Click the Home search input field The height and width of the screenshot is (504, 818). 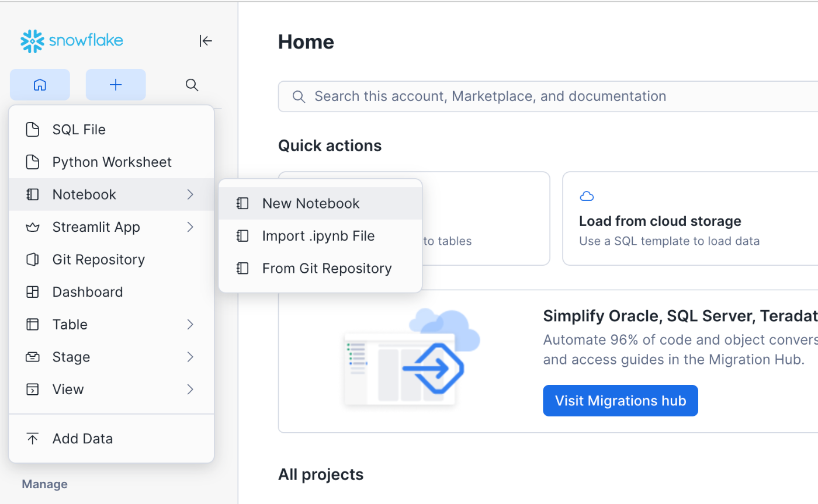548,96
